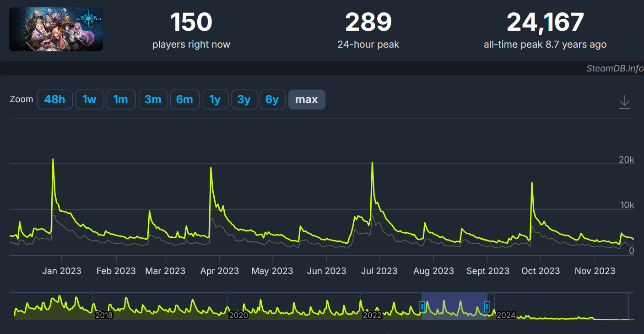Grab the right navigator range handle
The image size is (644, 334).
(x=487, y=307)
